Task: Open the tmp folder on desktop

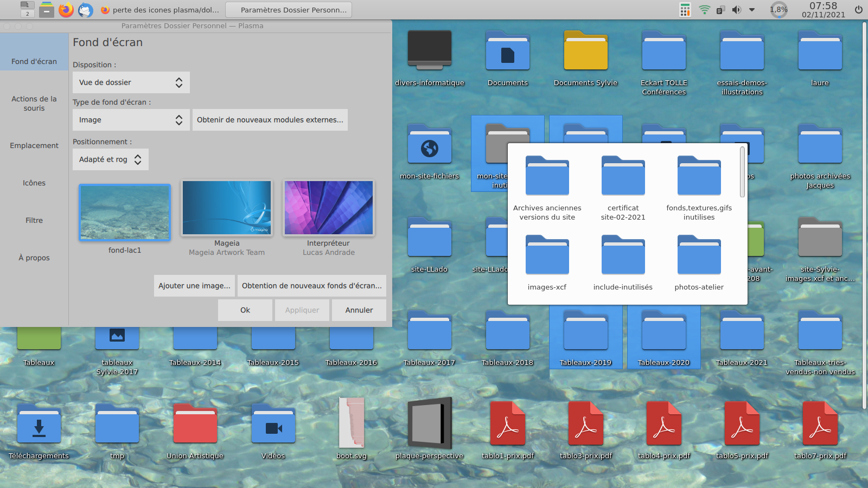Action: point(117,423)
